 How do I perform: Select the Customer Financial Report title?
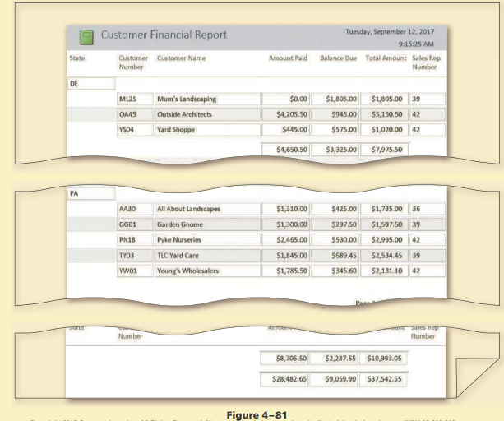tap(164, 35)
